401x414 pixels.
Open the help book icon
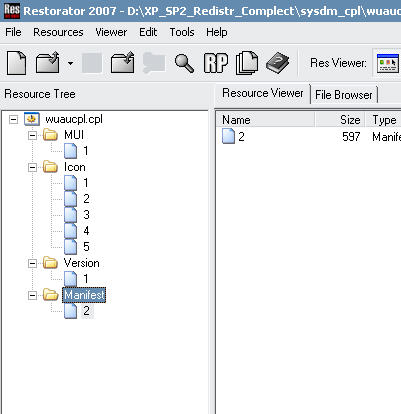coord(278,63)
